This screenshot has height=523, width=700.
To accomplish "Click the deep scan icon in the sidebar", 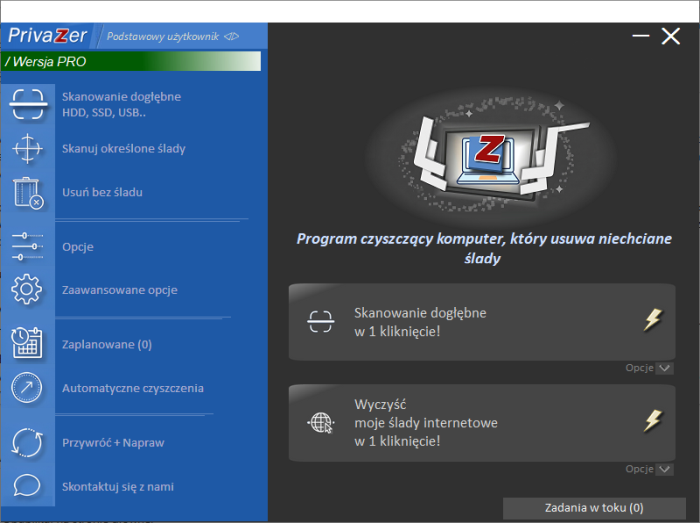I will pyautogui.click(x=28, y=104).
